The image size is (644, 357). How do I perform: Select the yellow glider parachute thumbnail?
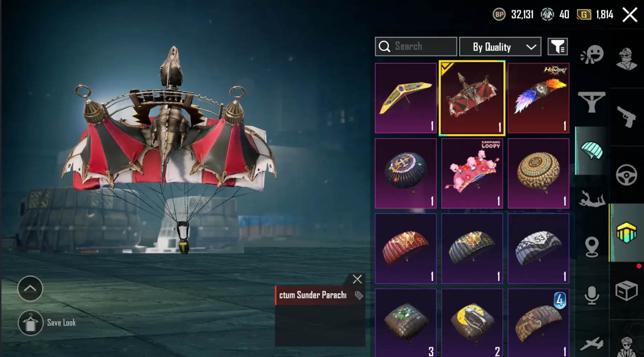point(406,98)
